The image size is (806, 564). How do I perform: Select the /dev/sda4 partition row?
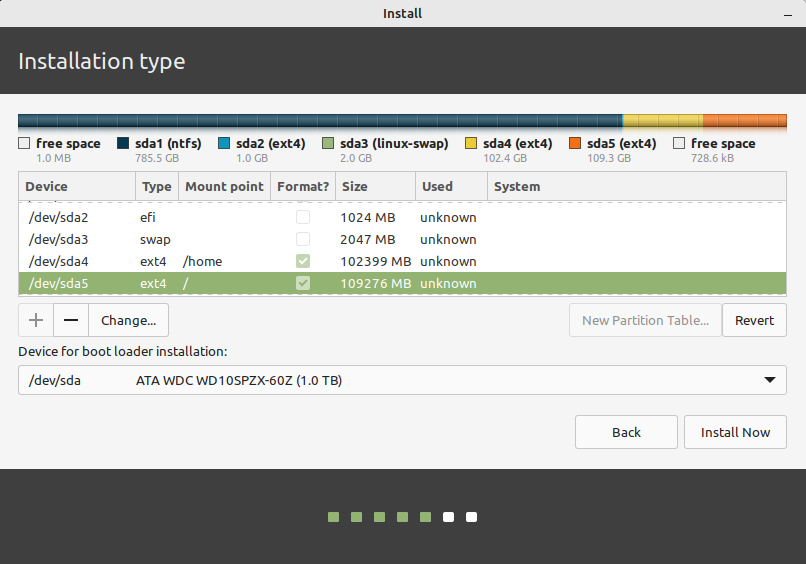click(x=402, y=261)
